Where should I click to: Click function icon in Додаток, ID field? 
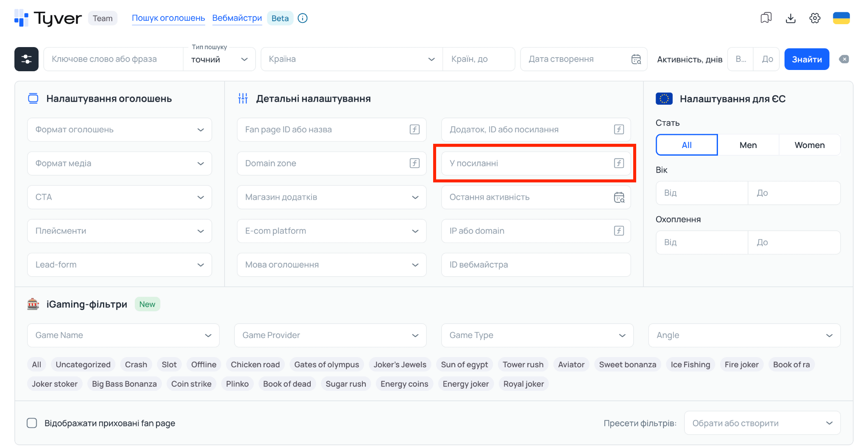619,129
